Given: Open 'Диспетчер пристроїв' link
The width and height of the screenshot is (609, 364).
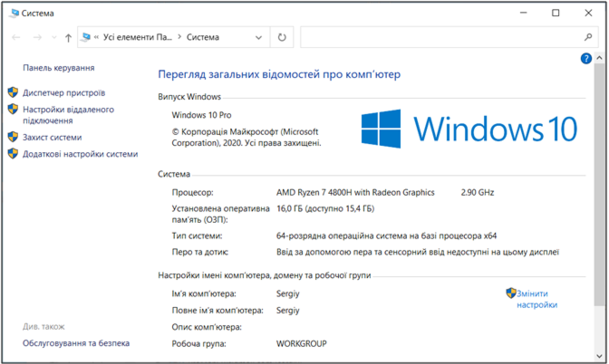Looking at the screenshot, I should pyautogui.click(x=64, y=93).
